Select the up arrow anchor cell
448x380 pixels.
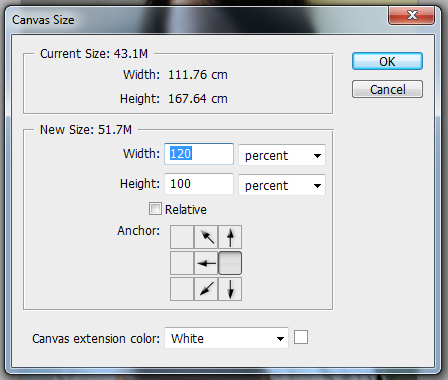230,237
